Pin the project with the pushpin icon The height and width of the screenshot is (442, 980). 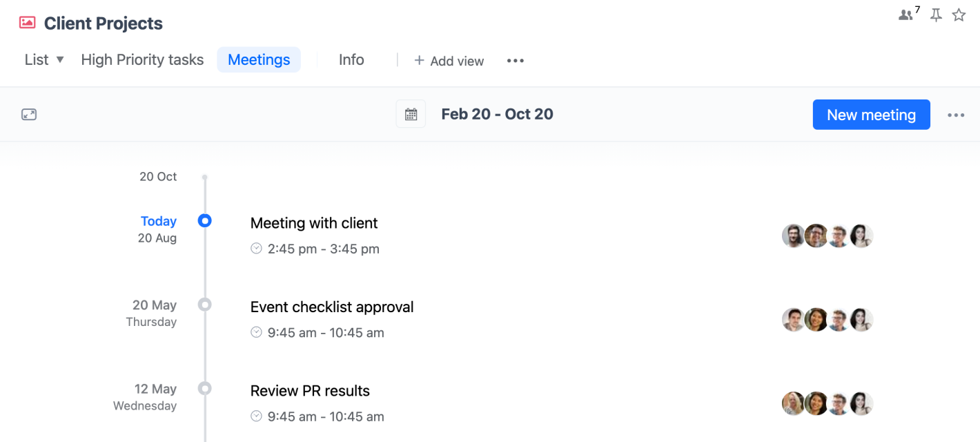point(936,15)
